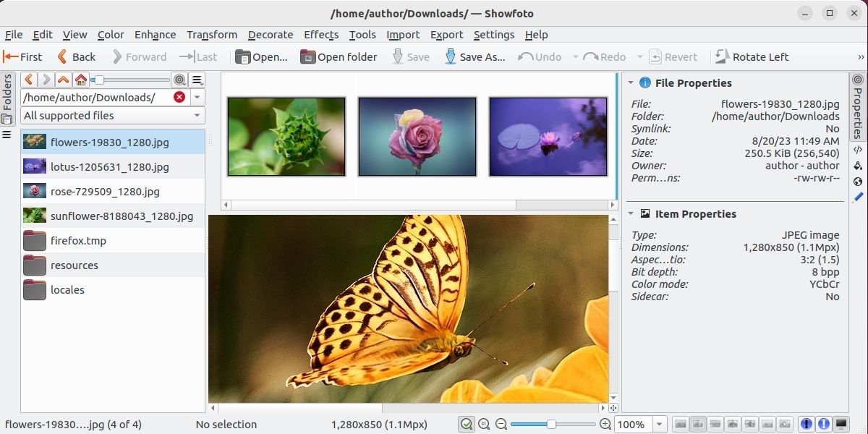Click the home folder icon above the path bar
Viewport: 868px width, 434px height.
pos(80,80)
